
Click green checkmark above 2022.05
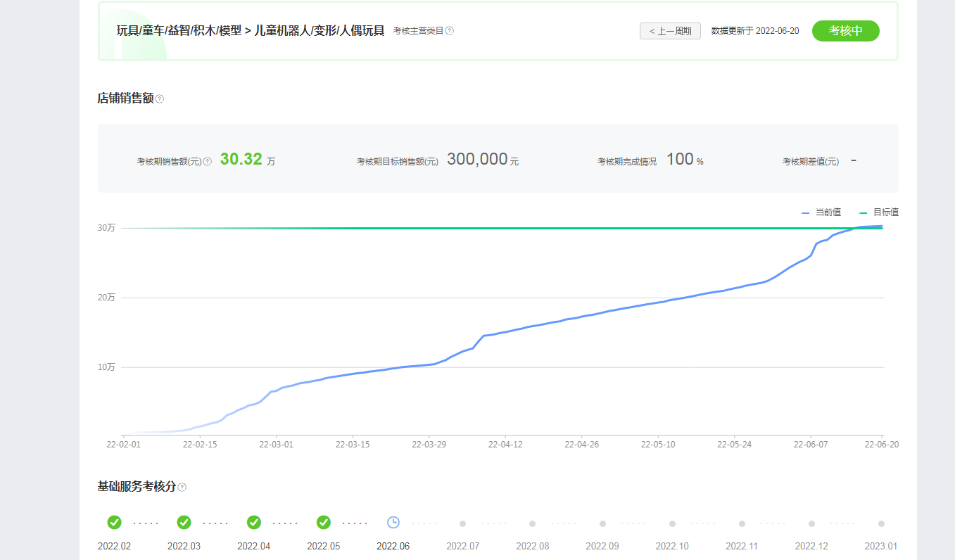pyautogui.click(x=324, y=522)
